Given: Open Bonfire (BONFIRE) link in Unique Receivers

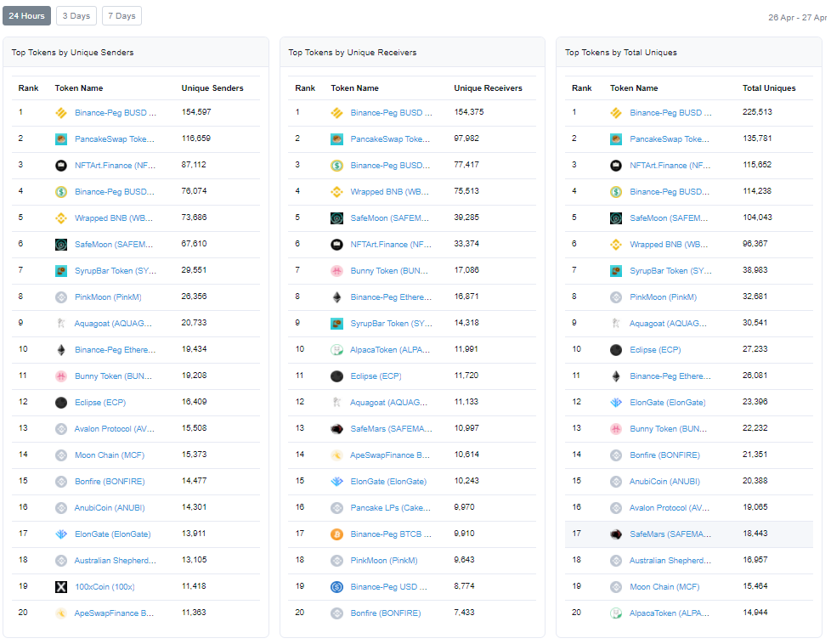Looking at the screenshot, I should click(386, 613).
